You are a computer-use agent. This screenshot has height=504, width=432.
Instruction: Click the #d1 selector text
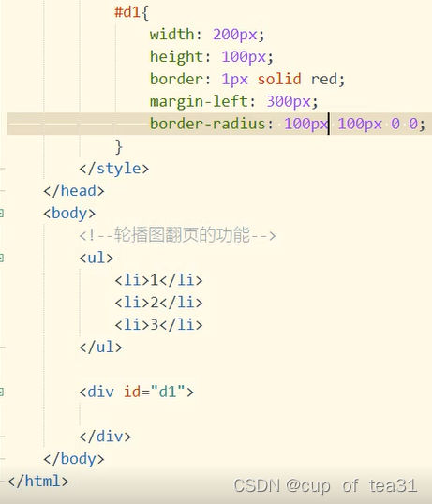click(127, 12)
